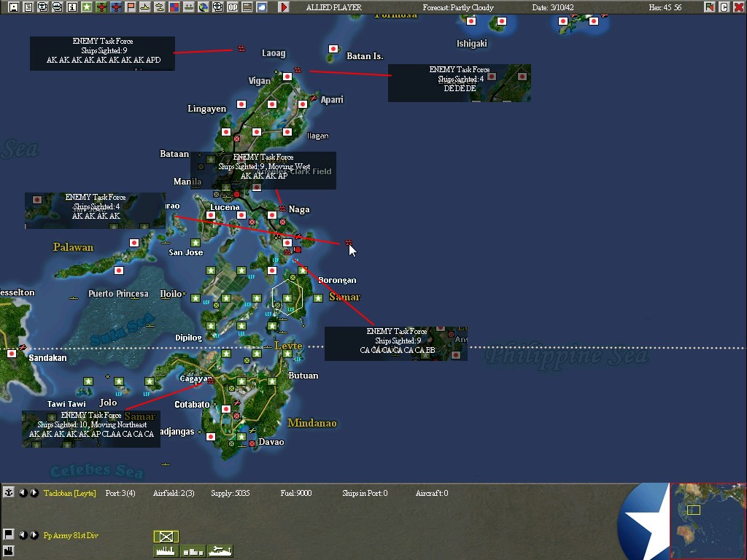This screenshot has height=560, width=747.
Task: Click the green star button in the toolbar
Action: click(87, 7)
